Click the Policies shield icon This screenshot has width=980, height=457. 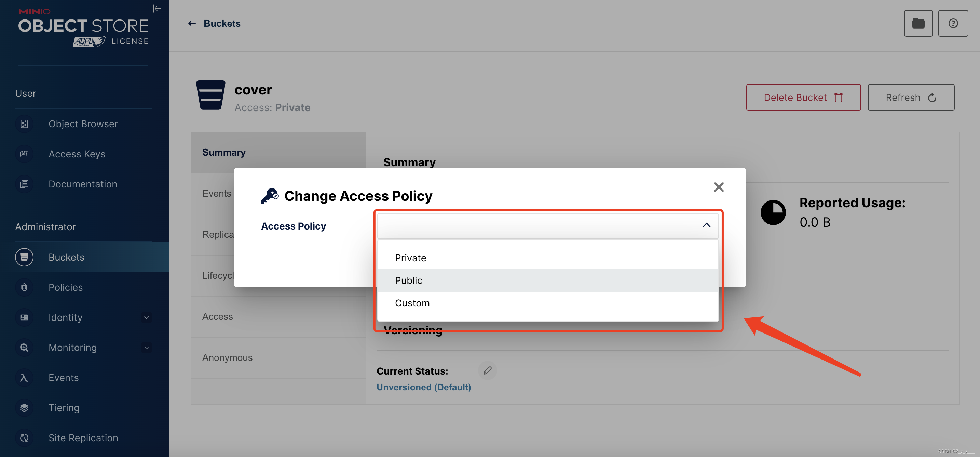(24, 287)
